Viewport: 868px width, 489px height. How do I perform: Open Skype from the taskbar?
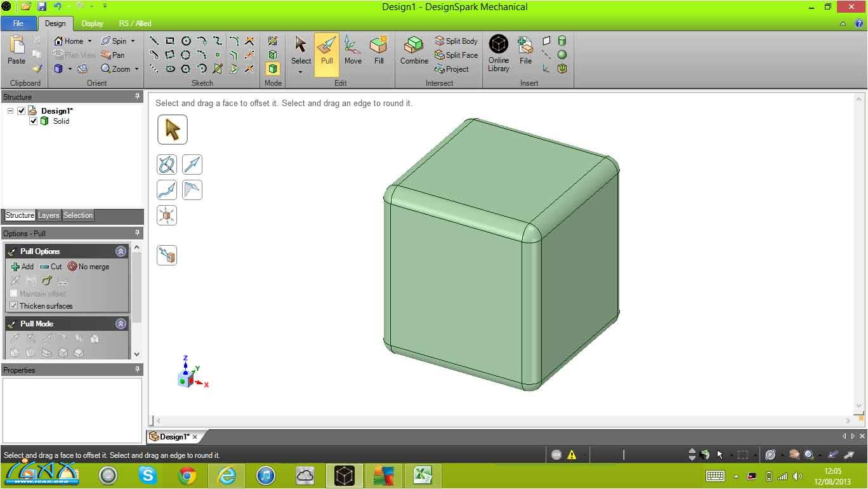click(x=147, y=475)
